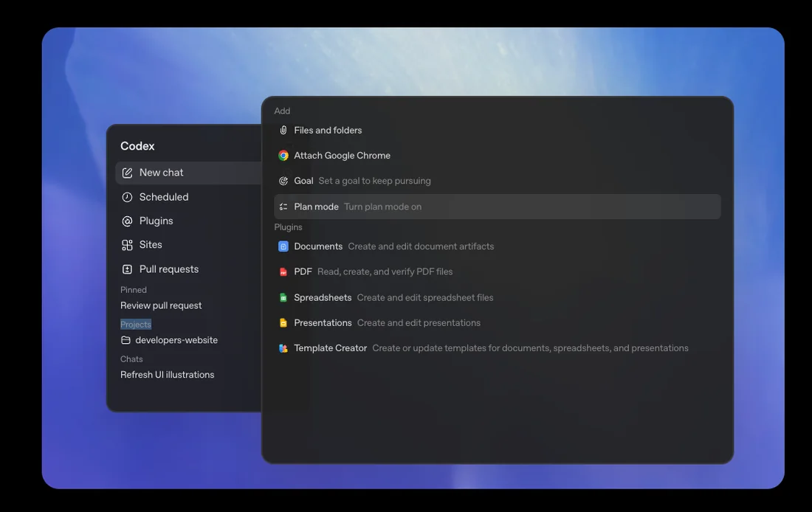This screenshot has width=812, height=512.
Task: Click the Google Chrome logo icon
Action: [283, 156]
